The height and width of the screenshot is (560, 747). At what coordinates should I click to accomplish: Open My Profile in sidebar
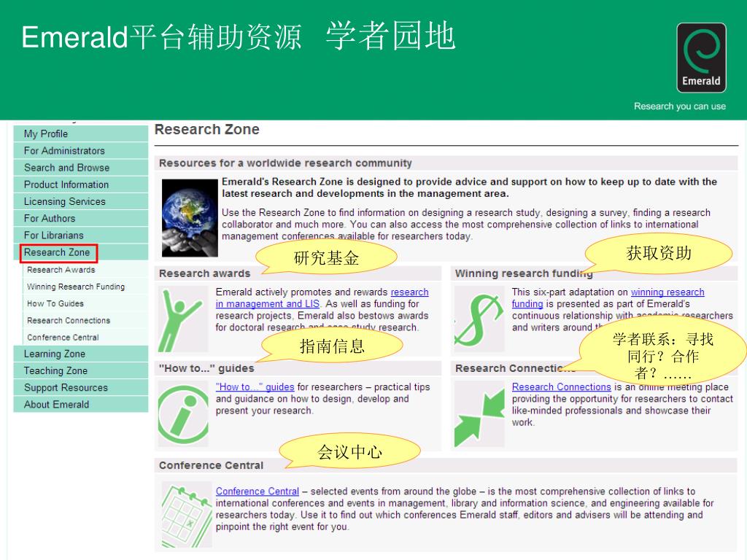pos(81,134)
